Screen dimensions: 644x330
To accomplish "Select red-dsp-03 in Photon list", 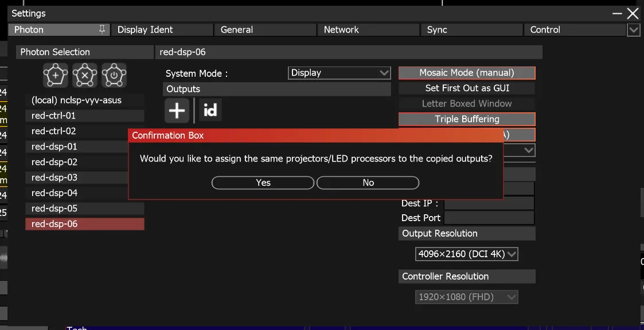I will click(76, 177).
